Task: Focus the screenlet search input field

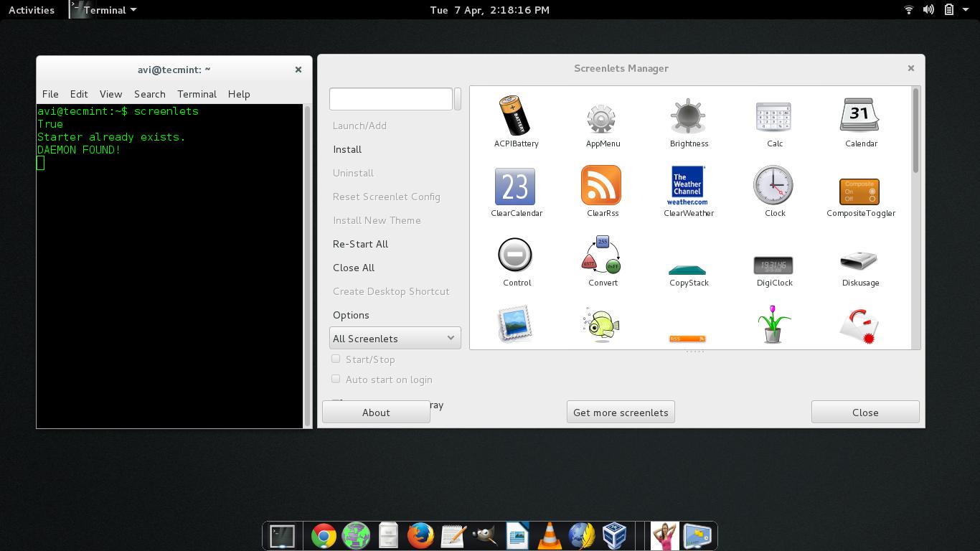Action: (391, 99)
